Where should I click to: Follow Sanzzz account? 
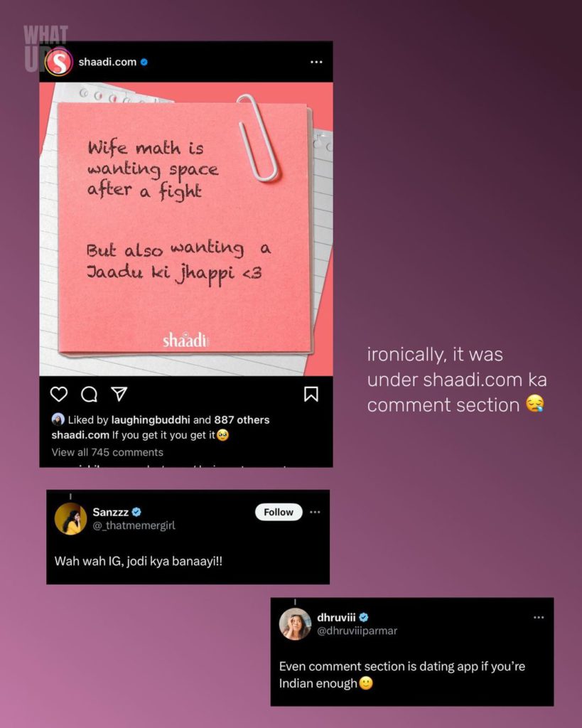pos(279,512)
